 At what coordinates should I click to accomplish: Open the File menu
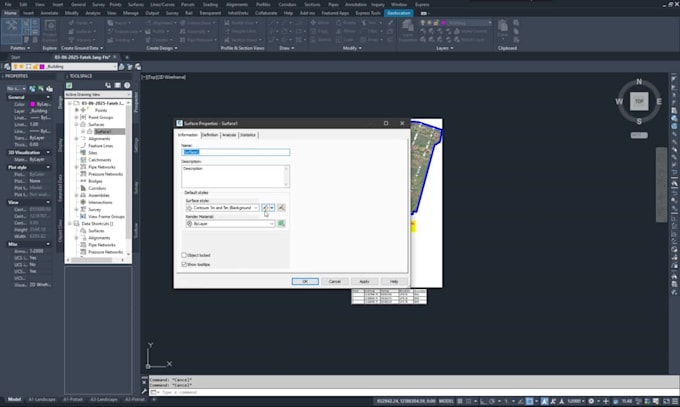click(8, 4)
